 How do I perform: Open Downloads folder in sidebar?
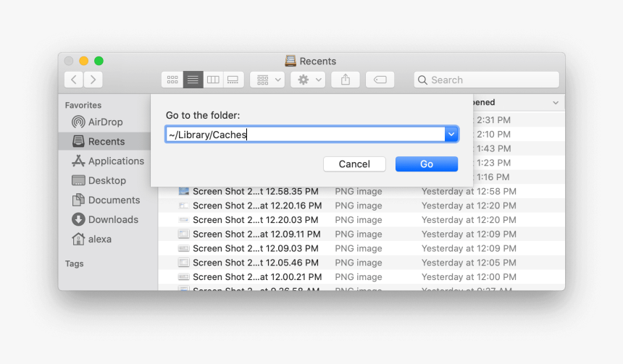tap(112, 220)
